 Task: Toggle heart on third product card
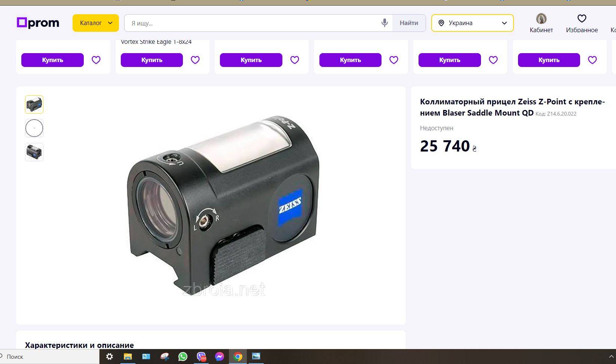pyautogui.click(x=295, y=60)
